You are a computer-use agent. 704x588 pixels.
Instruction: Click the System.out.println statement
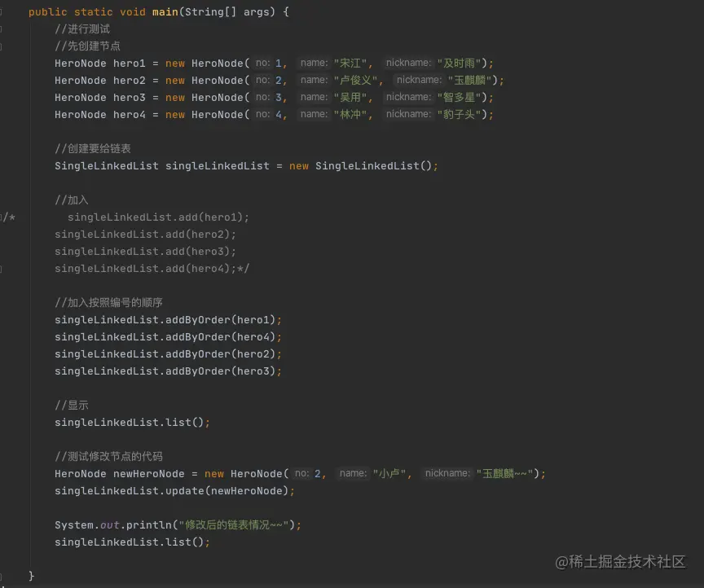tap(178, 525)
